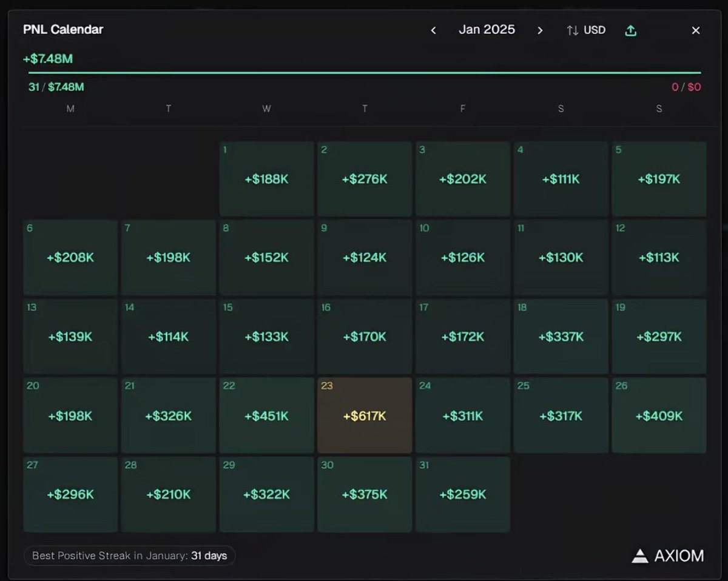
Task: Go to the next month arrow
Action: pos(540,30)
